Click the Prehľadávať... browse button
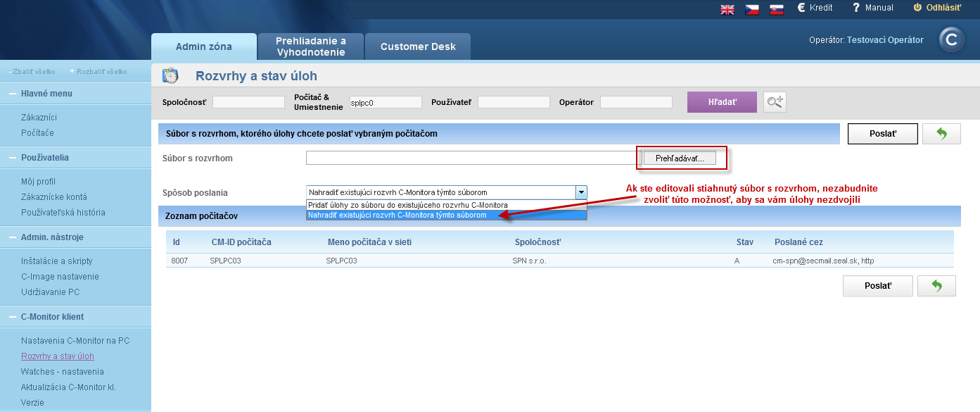980x412 pixels. (x=680, y=158)
